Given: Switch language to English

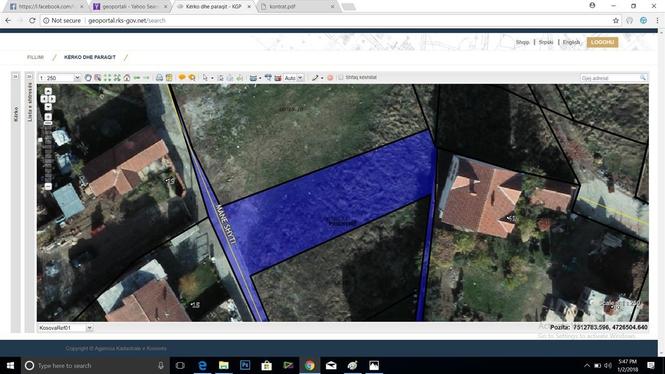Looking at the screenshot, I should [571, 42].
